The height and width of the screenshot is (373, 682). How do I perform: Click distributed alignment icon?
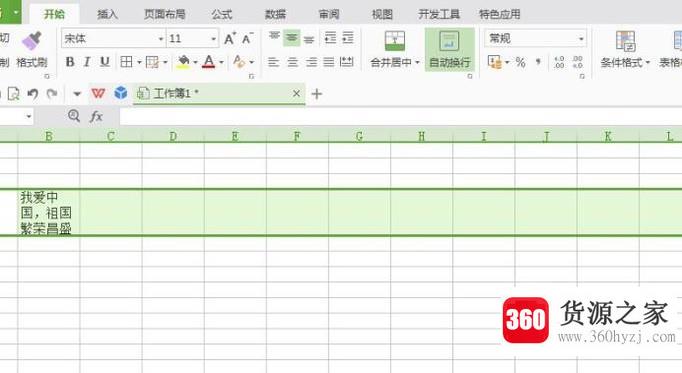click(347, 62)
